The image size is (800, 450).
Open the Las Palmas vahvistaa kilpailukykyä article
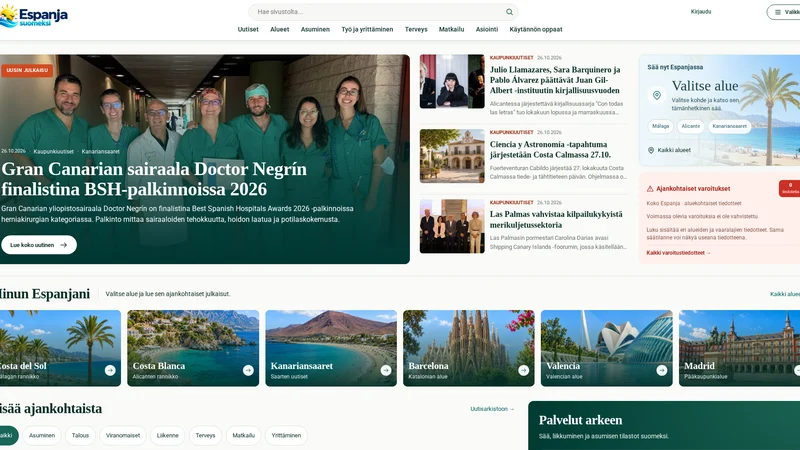[556, 219]
